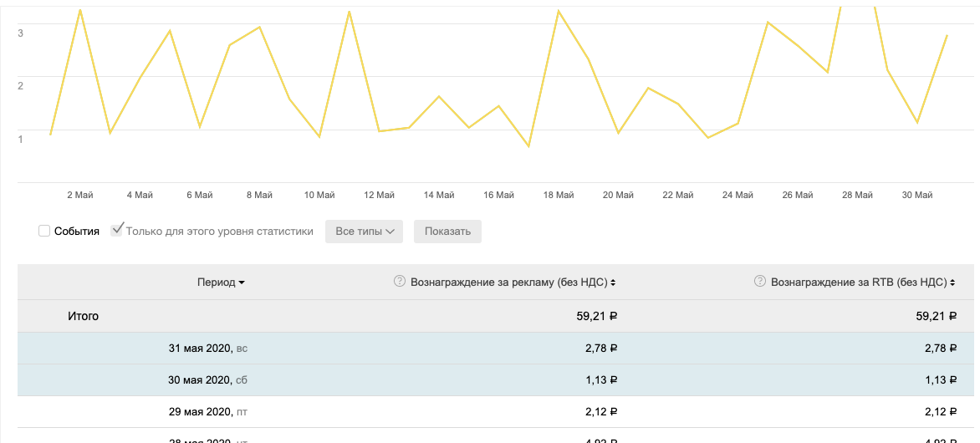Click the sort arrow next to 'Период'
The height and width of the screenshot is (443, 980).
tap(242, 283)
